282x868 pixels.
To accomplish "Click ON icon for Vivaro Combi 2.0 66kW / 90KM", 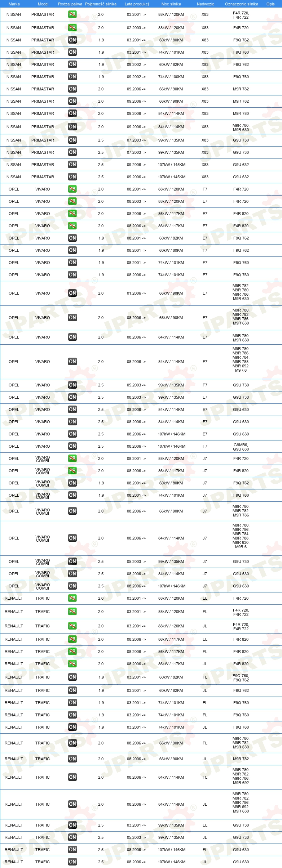I will (x=72, y=511).
